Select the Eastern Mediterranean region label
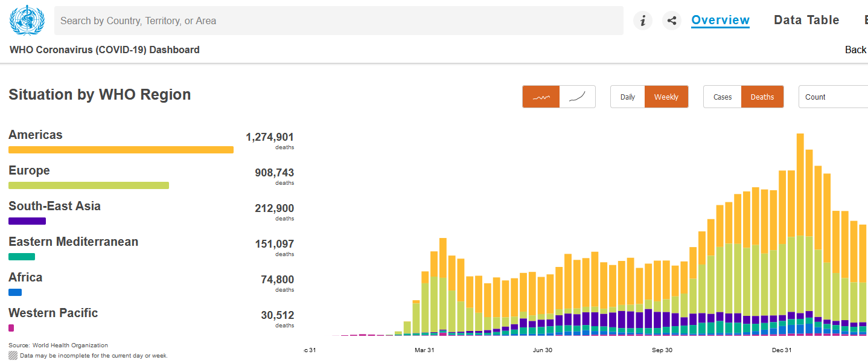868x363 pixels. [73, 242]
